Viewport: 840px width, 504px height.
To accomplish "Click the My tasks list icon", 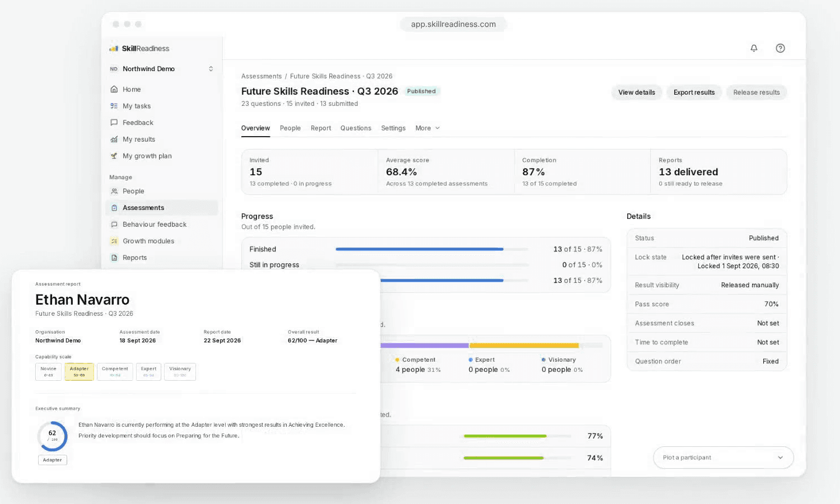I will pos(114,106).
